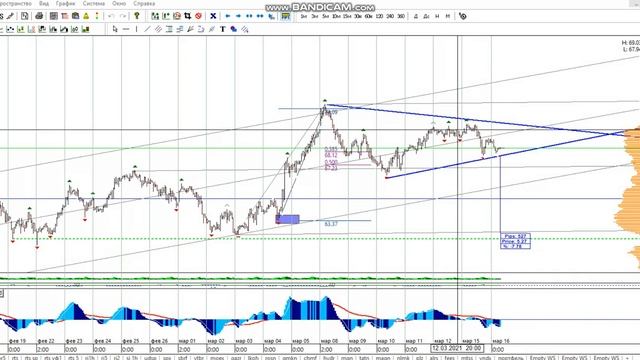The image size is (640, 360).
Task: Open the Вид menu
Action: [x=44, y=3]
